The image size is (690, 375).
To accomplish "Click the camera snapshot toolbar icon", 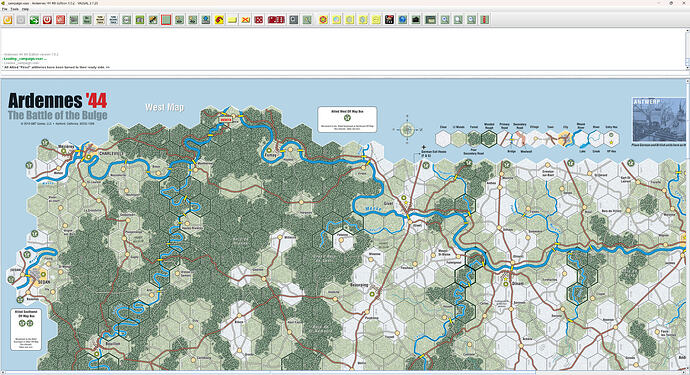I will (416, 19).
